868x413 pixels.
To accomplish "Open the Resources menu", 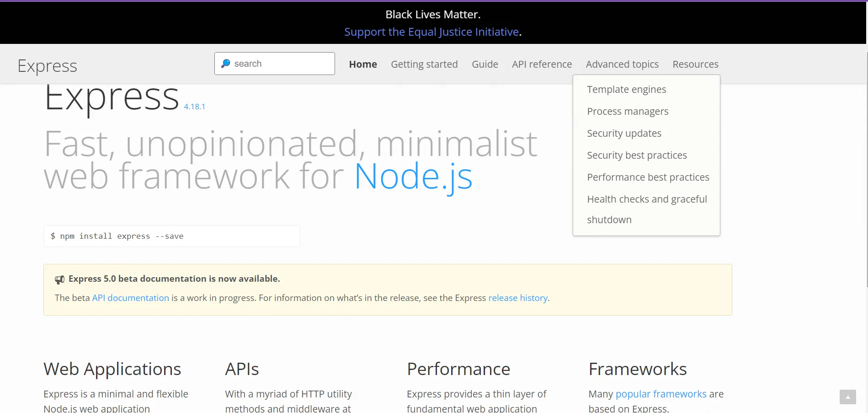I will tap(695, 64).
